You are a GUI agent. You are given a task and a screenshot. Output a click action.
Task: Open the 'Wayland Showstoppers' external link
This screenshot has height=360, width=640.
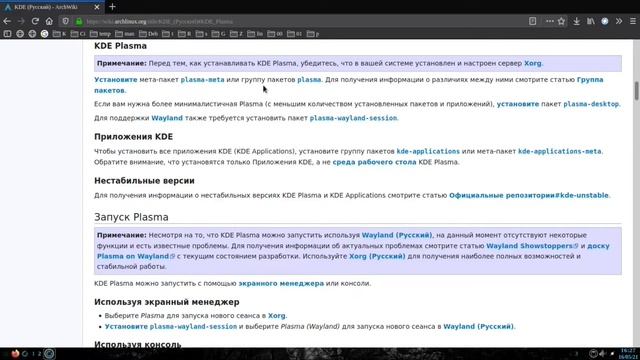(x=532, y=246)
